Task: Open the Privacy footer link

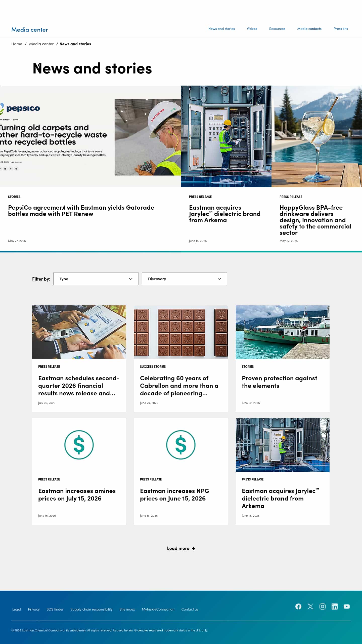Action: 34,609
